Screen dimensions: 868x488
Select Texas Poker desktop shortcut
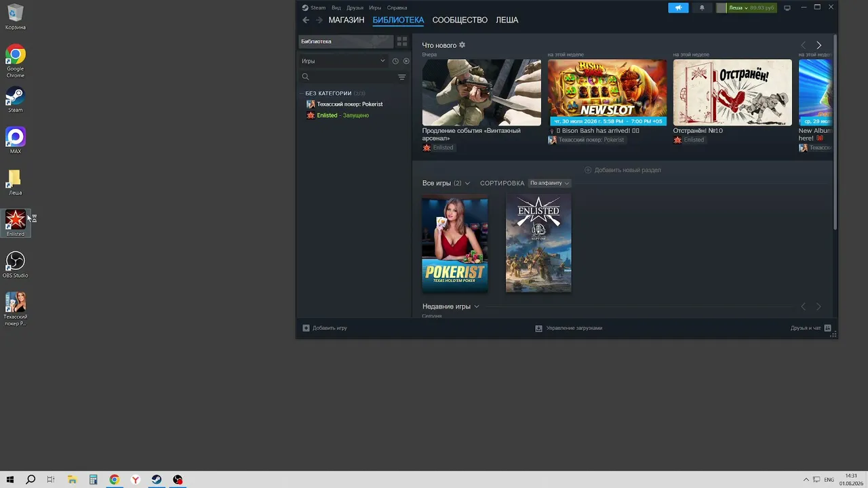[x=16, y=309]
